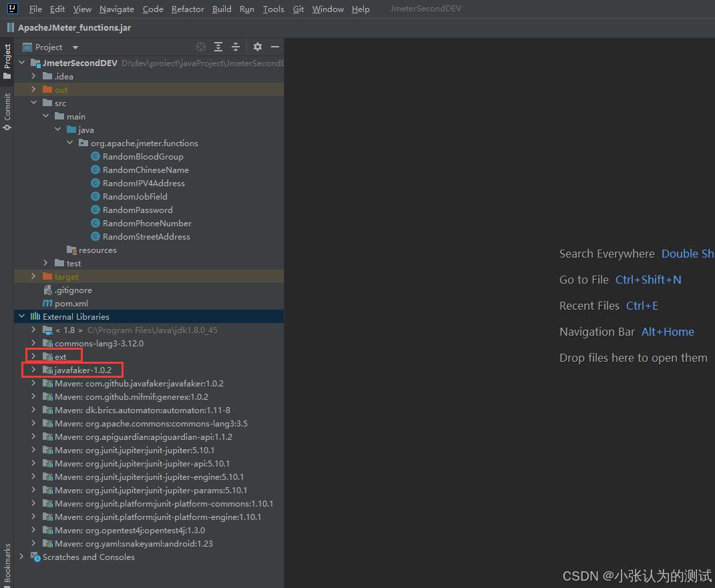Screen dimensions: 715x588
Task: Click the JDK 1.8 library icon
Action: (47, 330)
